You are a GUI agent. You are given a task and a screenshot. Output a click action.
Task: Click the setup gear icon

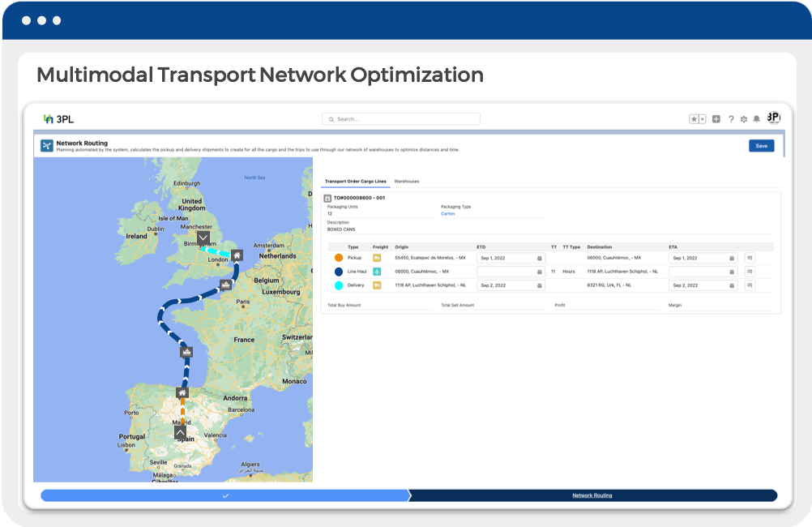(746, 118)
